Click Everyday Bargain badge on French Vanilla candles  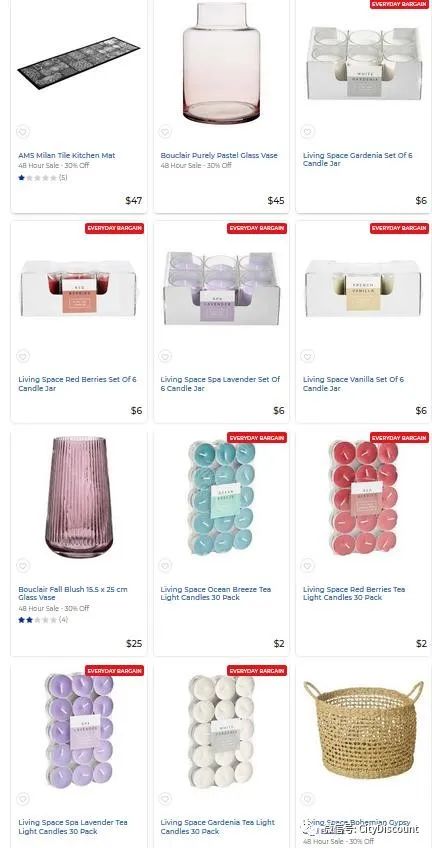[400, 228]
